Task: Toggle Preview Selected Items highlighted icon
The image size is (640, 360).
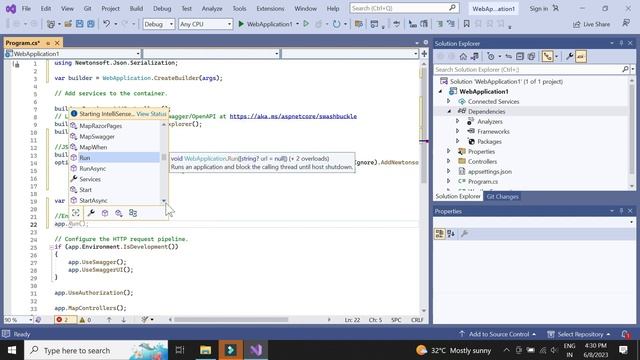Action: [x=581, y=57]
